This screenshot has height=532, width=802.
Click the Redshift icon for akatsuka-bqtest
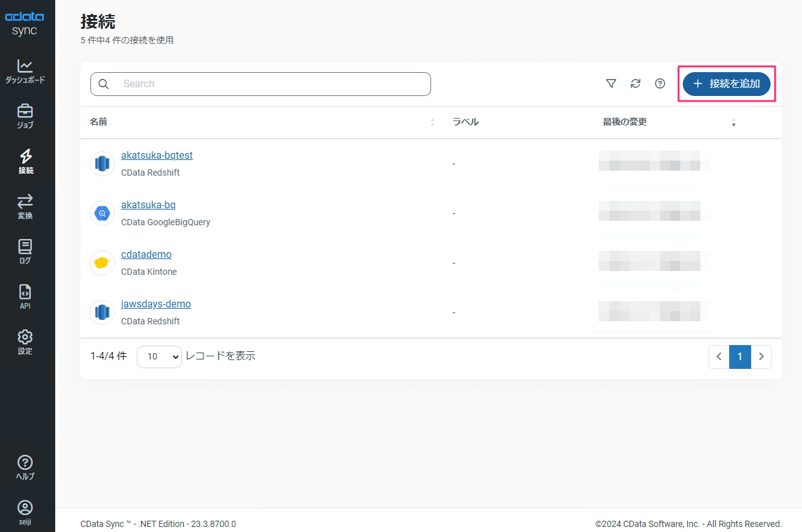pos(102,164)
